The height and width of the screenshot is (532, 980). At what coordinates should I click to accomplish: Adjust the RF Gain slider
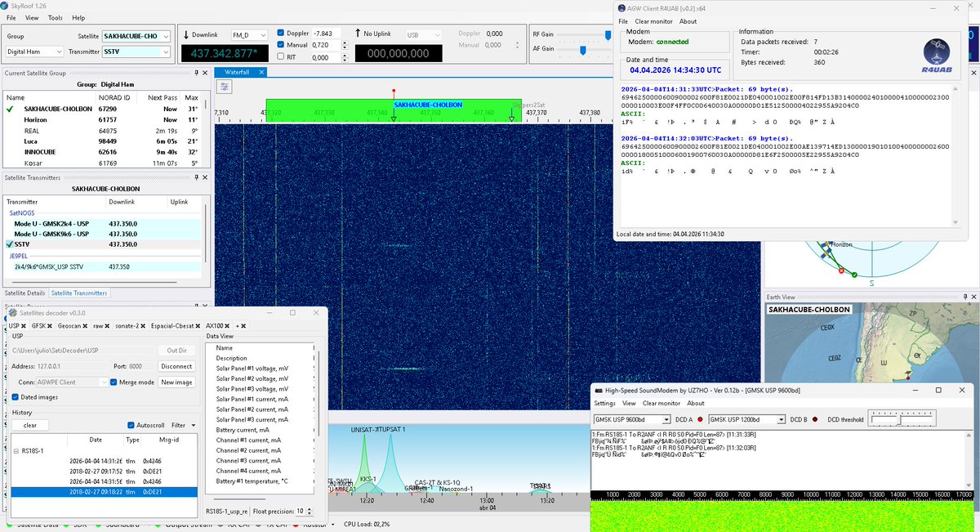(608, 35)
